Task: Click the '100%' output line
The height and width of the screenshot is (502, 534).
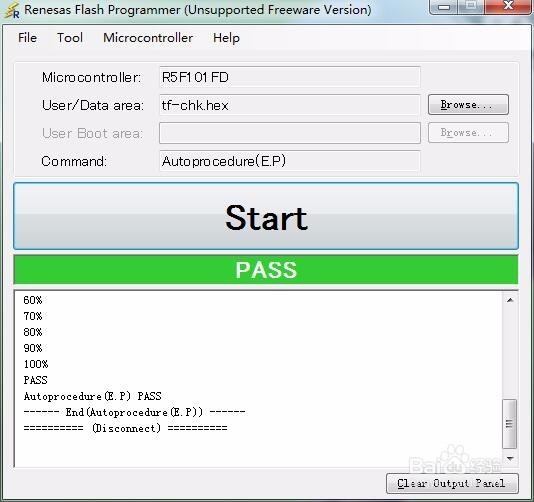Action: 36,364
